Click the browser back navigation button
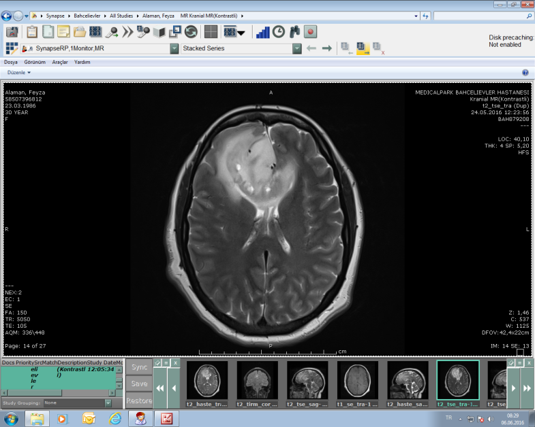The image size is (535, 427). pos(6,16)
